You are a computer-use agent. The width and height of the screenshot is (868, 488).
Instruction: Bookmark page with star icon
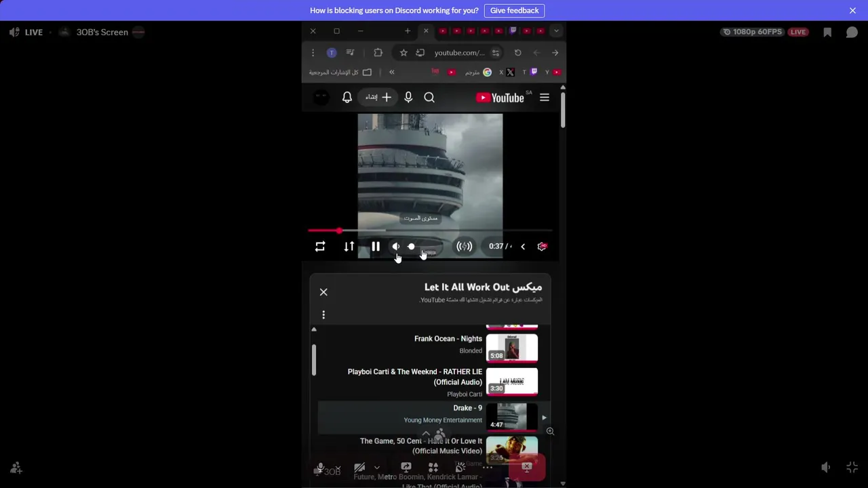tap(403, 53)
